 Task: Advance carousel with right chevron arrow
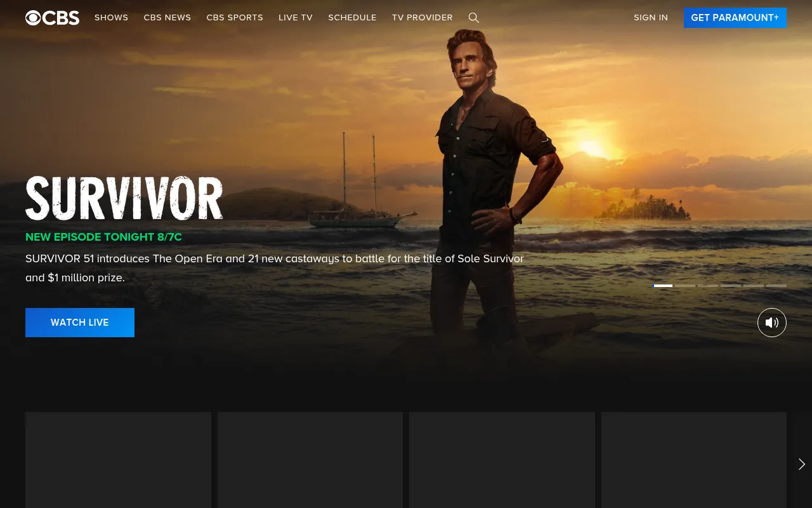tap(802, 464)
